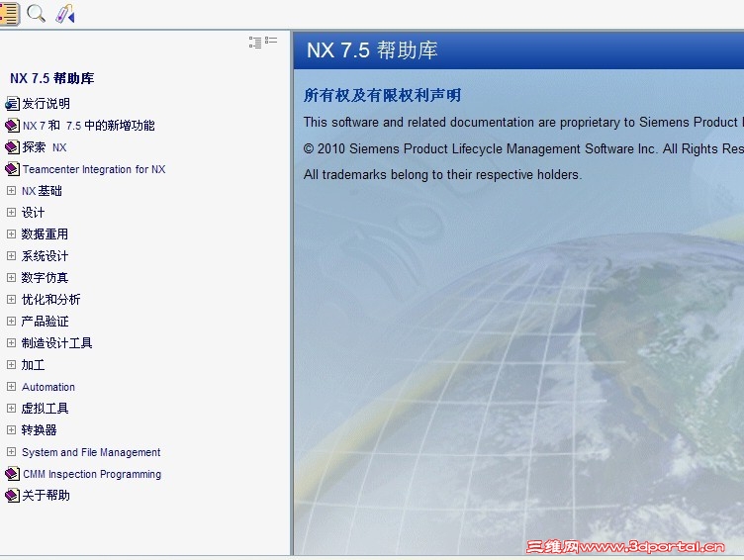
Task: Click the All trademarks belong sentence
Action: click(442, 175)
